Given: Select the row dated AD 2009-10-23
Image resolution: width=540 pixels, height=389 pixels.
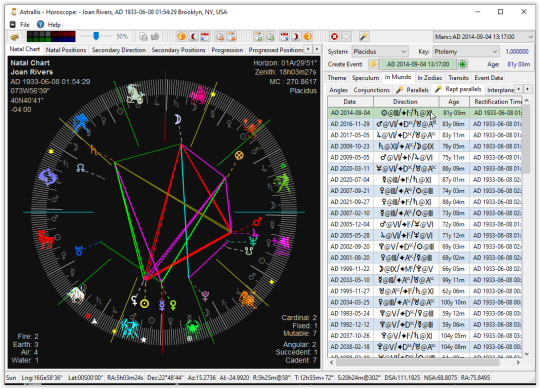Looking at the screenshot, I should [x=425, y=146].
